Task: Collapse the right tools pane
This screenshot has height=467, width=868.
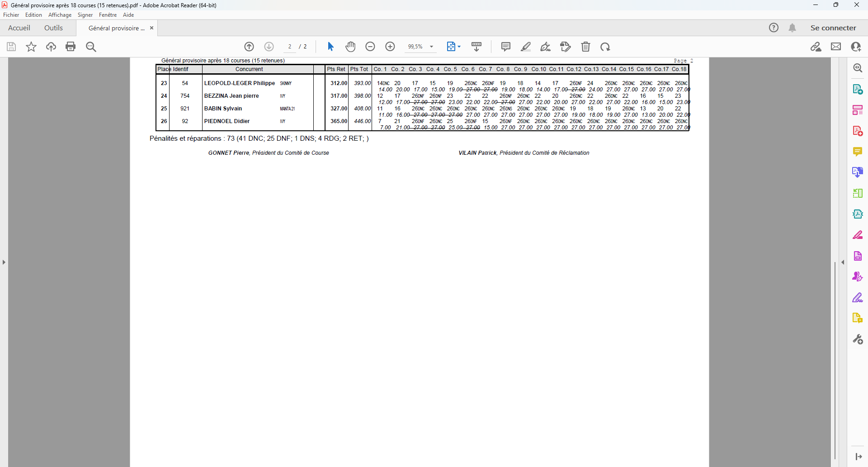Action: pos(843,262)
